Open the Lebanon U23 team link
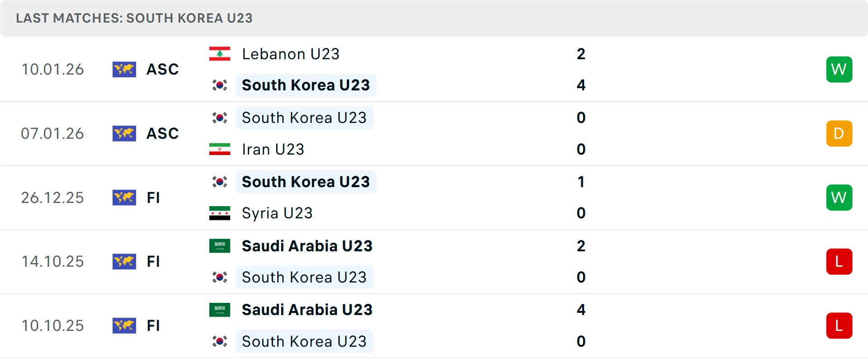 tap(290, 54)
